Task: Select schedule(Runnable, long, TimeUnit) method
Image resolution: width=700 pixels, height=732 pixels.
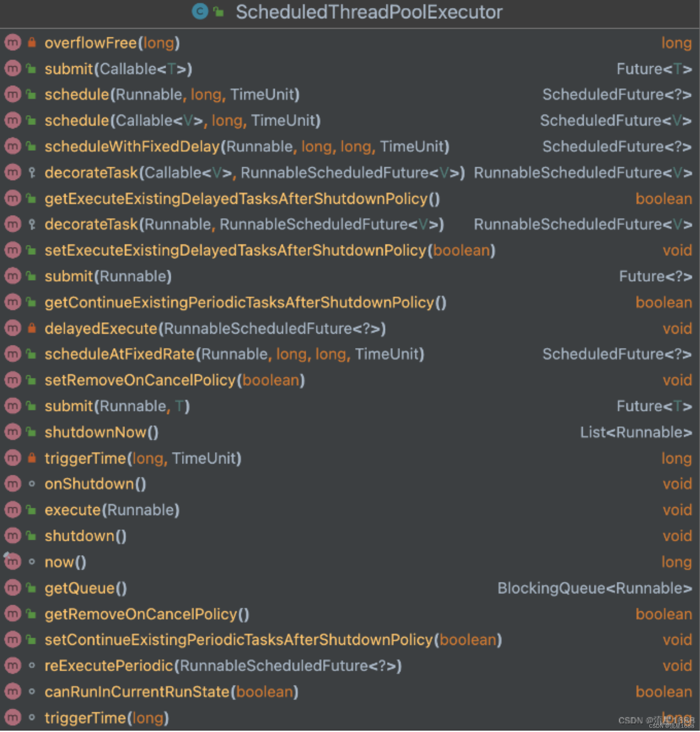Action: click(x=172, y=95)
